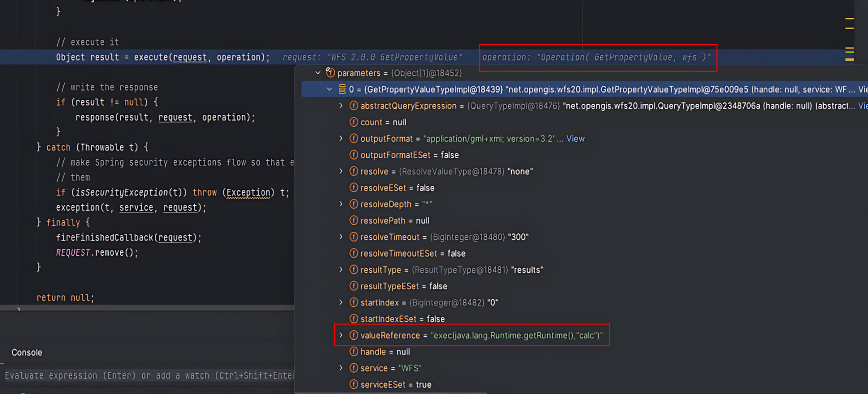The width and height of the screenshot is (868, 394).
Task: Expand the resultType variable node
Action: (x=340, y=269)
